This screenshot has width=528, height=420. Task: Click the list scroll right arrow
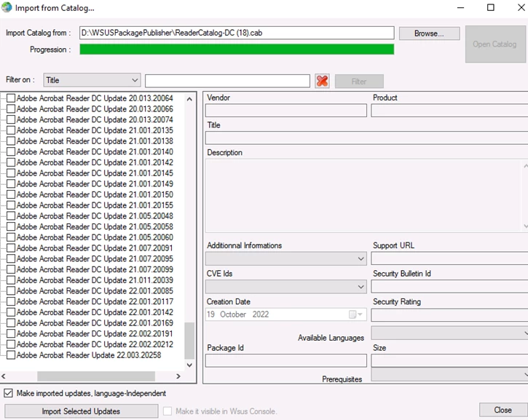point(178,376)
